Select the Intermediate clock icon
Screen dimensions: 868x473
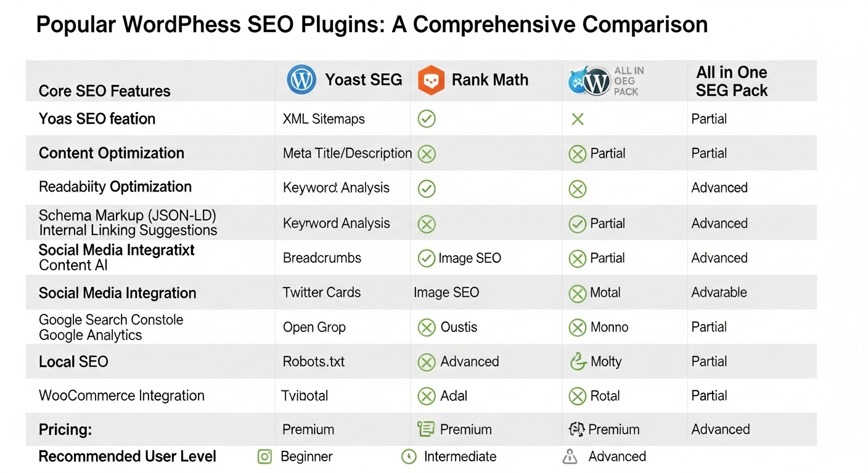[408, 456]
